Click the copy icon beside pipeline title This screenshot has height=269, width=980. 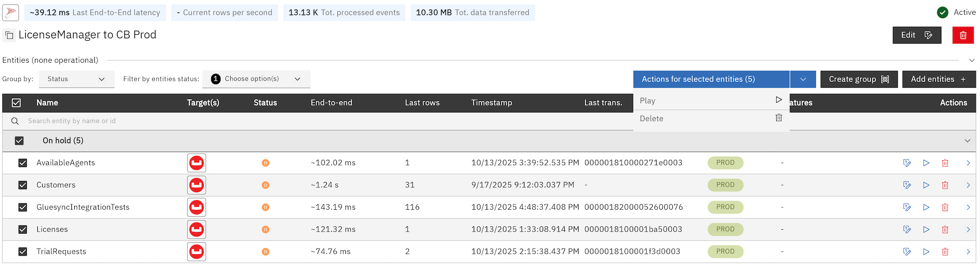point(9,35)
